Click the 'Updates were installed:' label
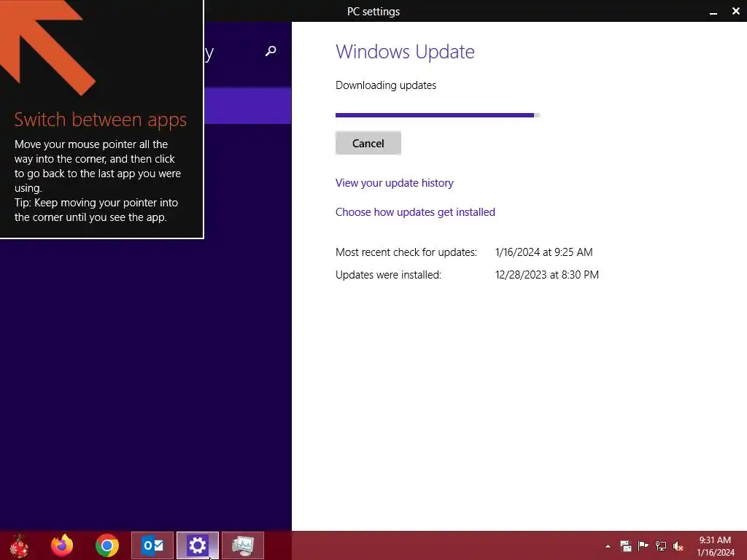The height and width of the screenshot is (560, 747). point(388,275)
